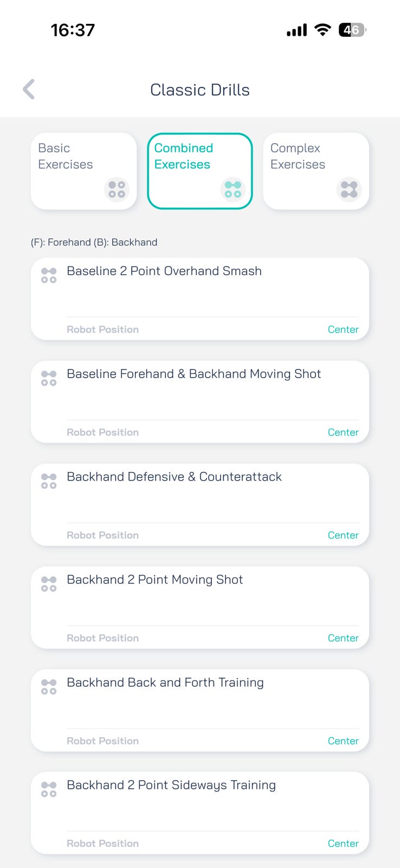The height and width of the screenshot is (868, 400).
Task: Tap Robot Position label under Backhand 2 Point Sideways Training
Action: (x=102, y=844)
